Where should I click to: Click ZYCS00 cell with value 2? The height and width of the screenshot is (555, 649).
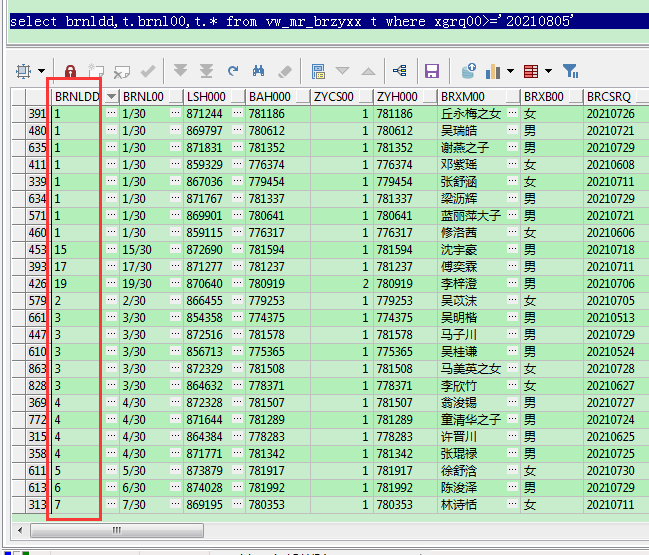click(342, 284)
